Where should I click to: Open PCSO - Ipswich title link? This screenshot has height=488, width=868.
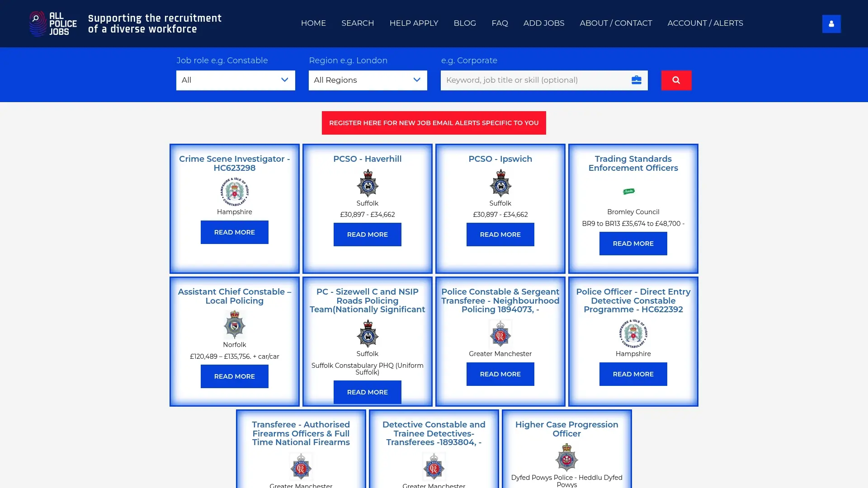pyautogui.click(x=500, y=159)
